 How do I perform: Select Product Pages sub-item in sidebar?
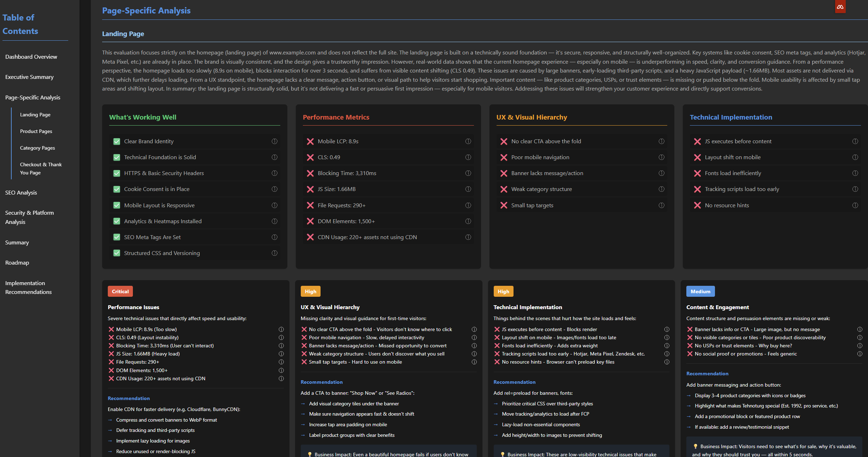point(36,131)
